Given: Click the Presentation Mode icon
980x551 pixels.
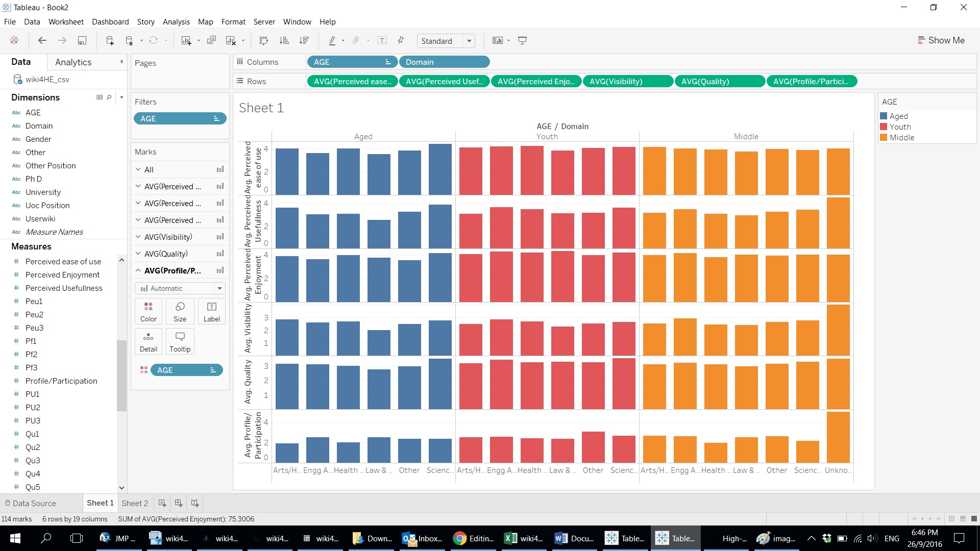Looking at the screenshot, I should coord(522,41).
